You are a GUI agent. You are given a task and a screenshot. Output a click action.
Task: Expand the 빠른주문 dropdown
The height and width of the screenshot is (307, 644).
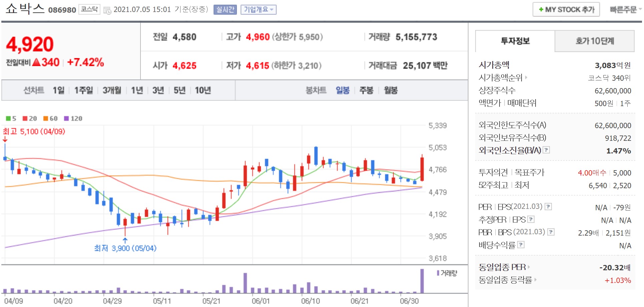coord(625,9)
